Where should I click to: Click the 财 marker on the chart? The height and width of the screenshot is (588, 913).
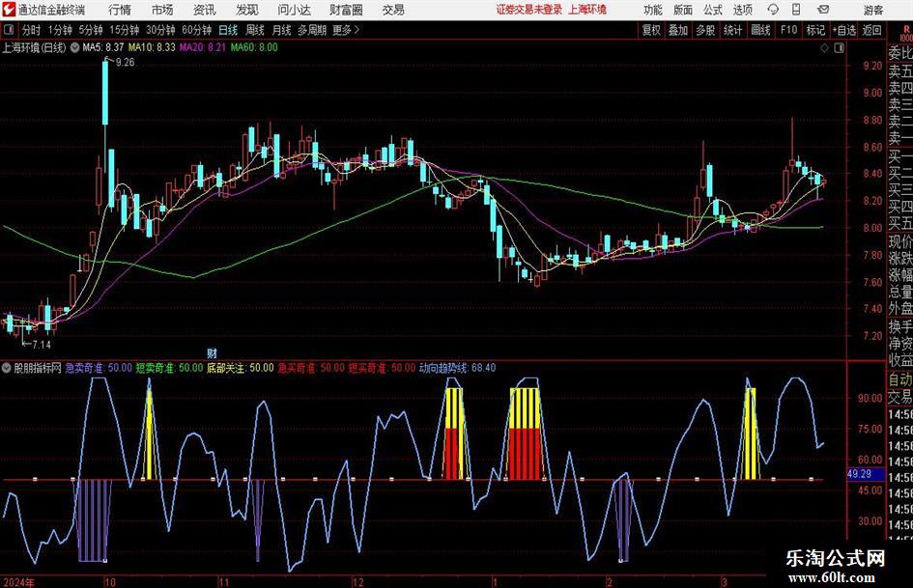pyautogui.click(x=212, y=353)
